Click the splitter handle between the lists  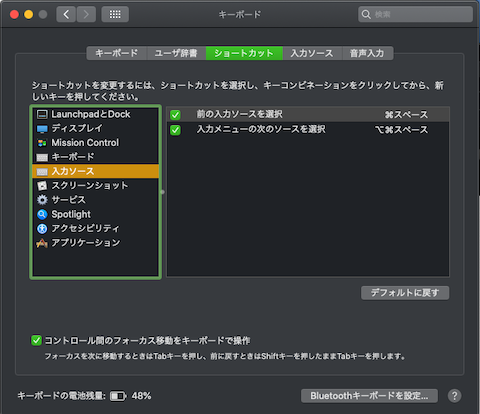[x=163, y=192]
